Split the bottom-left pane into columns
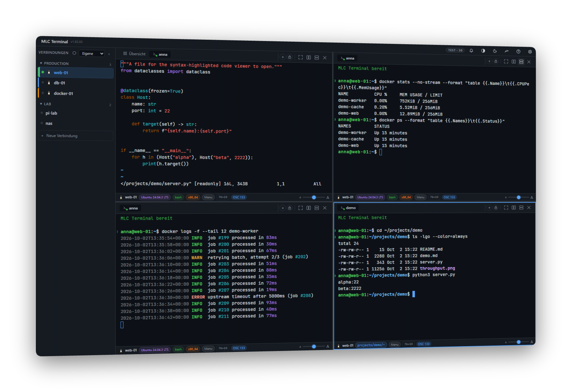Screen dimensions: 584x392 click(x=309, y=208)
